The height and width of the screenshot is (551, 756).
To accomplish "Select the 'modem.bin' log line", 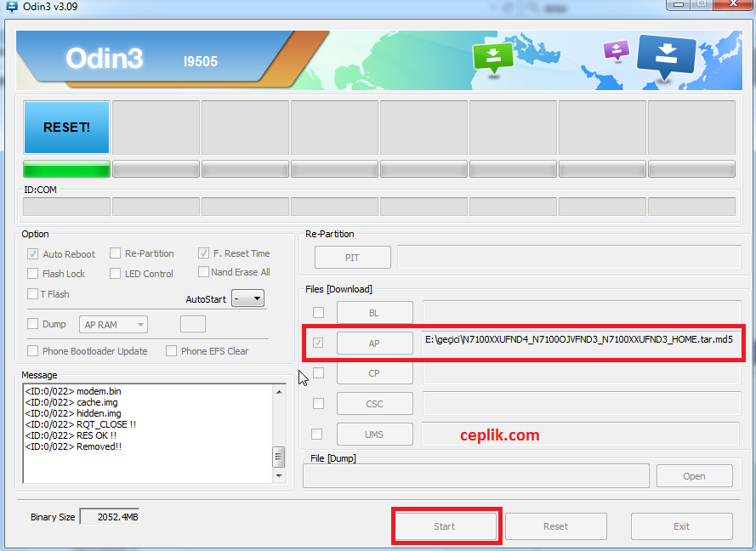I will (73, 391).
